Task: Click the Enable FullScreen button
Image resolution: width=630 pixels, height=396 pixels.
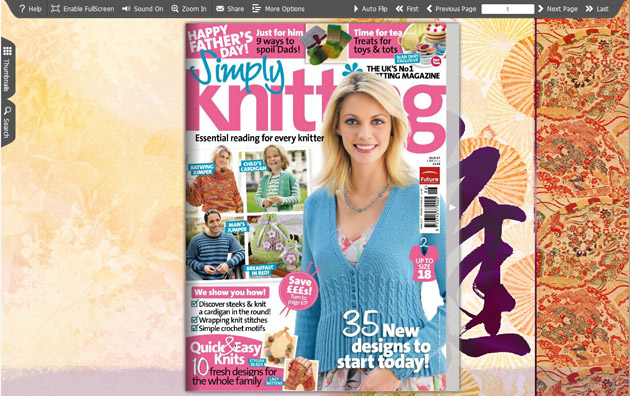Action: [82, 8]
